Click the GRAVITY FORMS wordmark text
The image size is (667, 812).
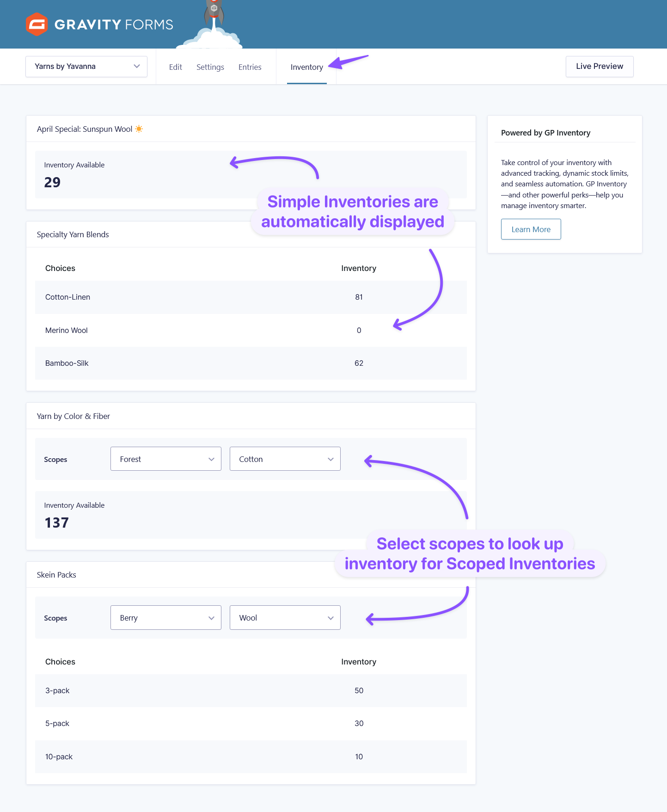point(114,25)
